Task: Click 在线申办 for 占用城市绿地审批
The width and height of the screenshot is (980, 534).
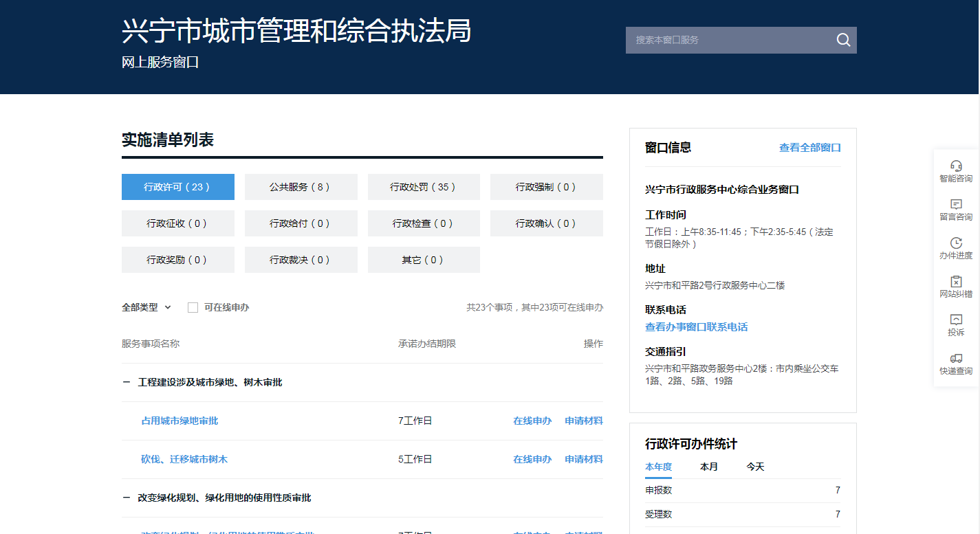Action: (532, 421)
